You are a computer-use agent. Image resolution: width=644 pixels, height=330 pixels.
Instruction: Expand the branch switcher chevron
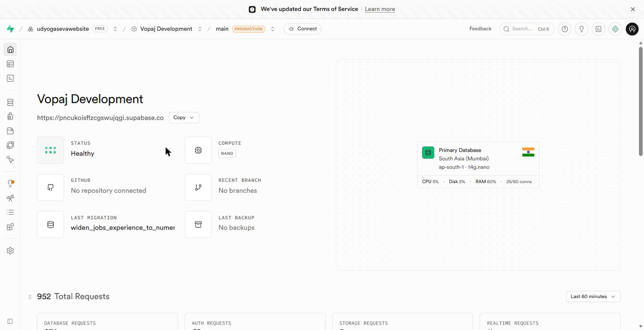(272, 29)
